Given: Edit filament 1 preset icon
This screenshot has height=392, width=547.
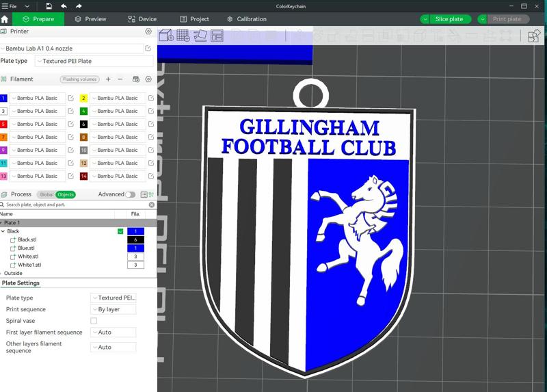Looking at the screenshot, I should [71, 98].
